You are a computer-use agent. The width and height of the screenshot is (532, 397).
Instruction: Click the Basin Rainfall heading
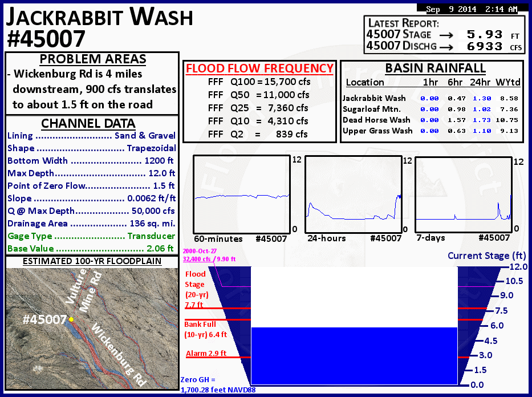point(435,68)
